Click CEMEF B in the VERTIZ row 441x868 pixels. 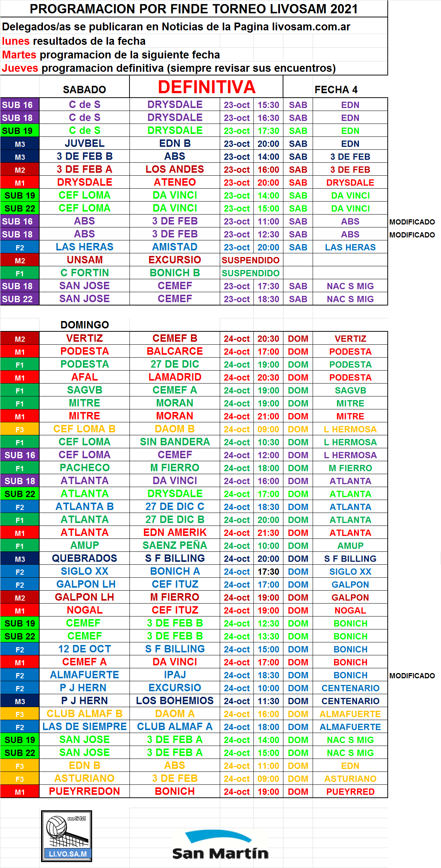click(175, 338)
